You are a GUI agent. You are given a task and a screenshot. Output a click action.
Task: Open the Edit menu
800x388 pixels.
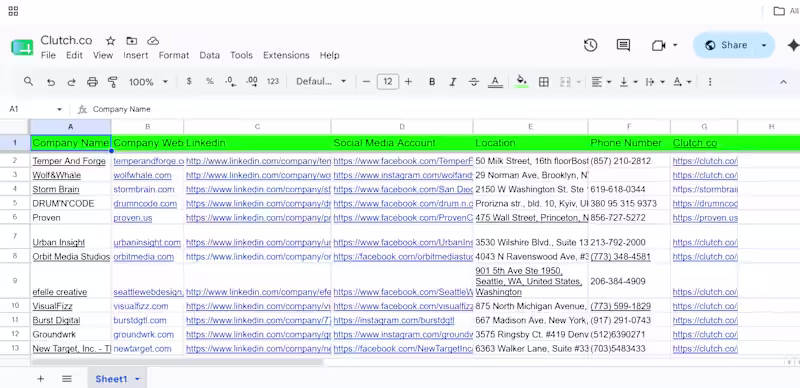[x=74, y=55]
